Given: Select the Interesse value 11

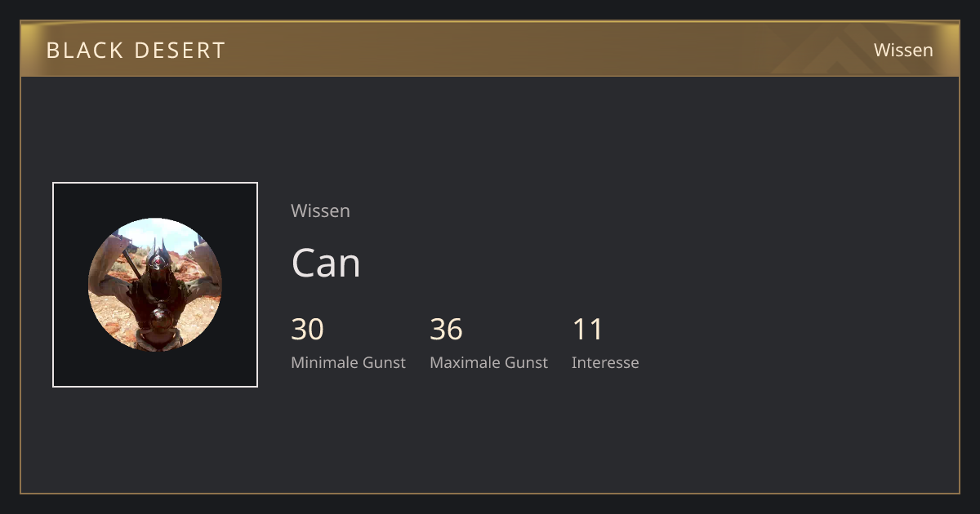Looking at the screenshot, I should pos(587,329).
